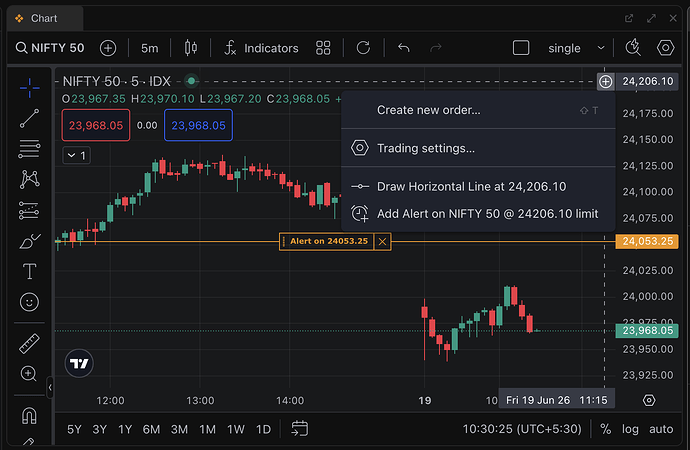The width and height of the screenshot is (690, 450).
Task: Remove the alert on 24053.25
Action: (382, 241)
